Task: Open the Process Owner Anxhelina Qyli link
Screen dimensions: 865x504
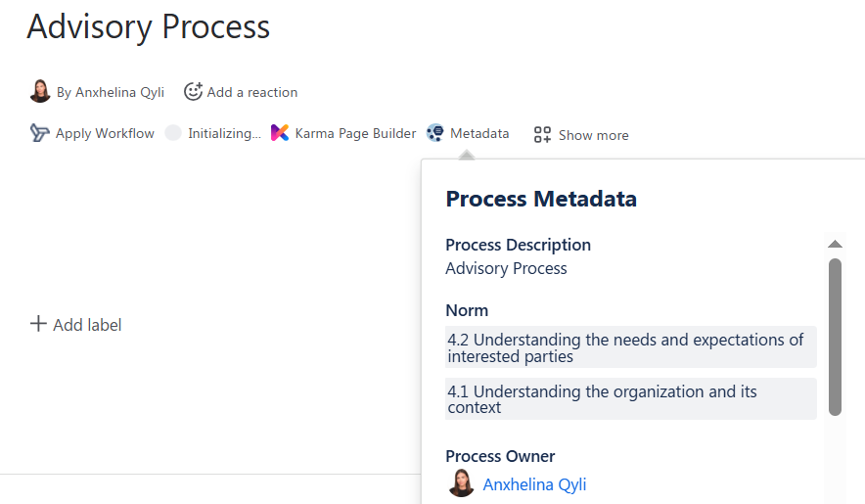Action: [534, 484]
